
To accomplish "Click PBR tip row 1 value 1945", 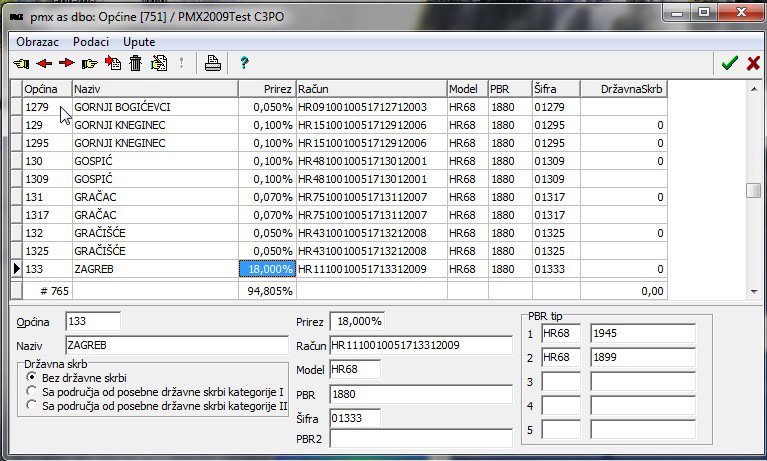I will click(643, 333).
